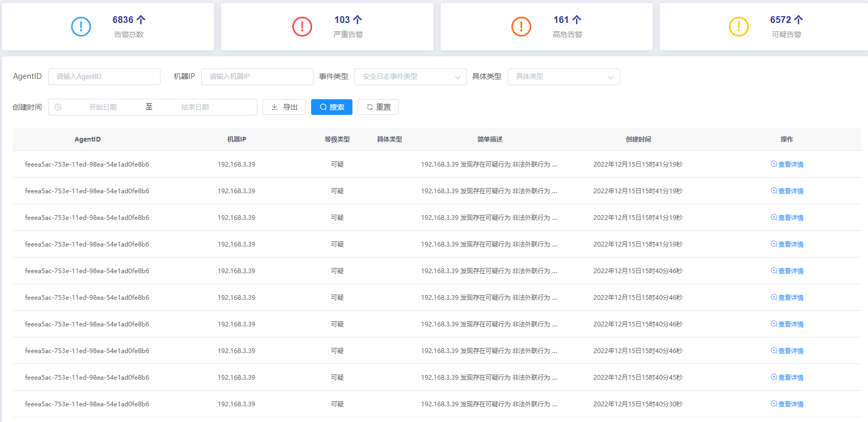Focus the 请输入机器IP input field
This screenshot has width=868, height=422.
[257, 77]
